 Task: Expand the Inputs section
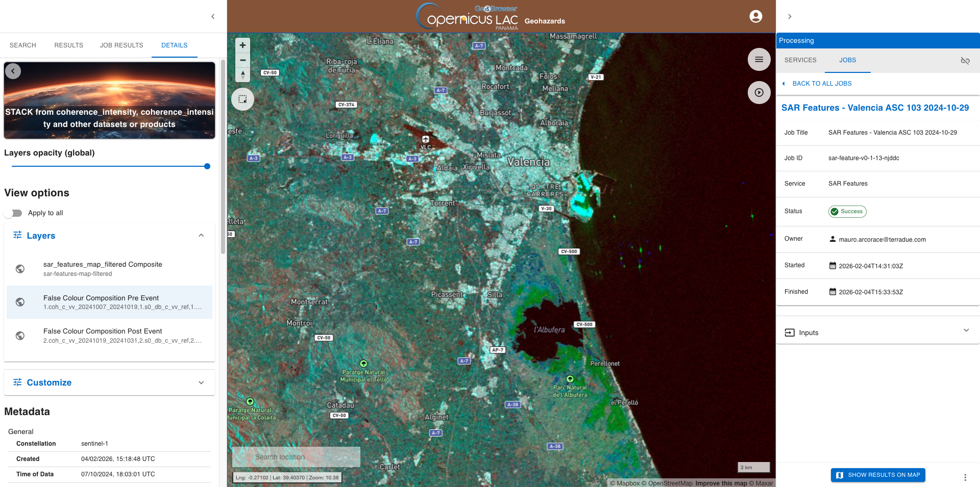966,330
